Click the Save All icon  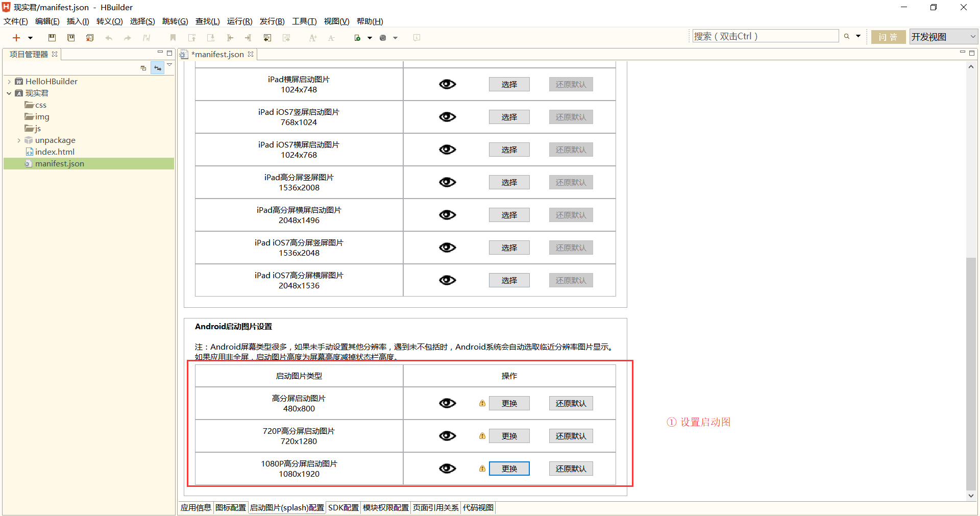point(71,38)
